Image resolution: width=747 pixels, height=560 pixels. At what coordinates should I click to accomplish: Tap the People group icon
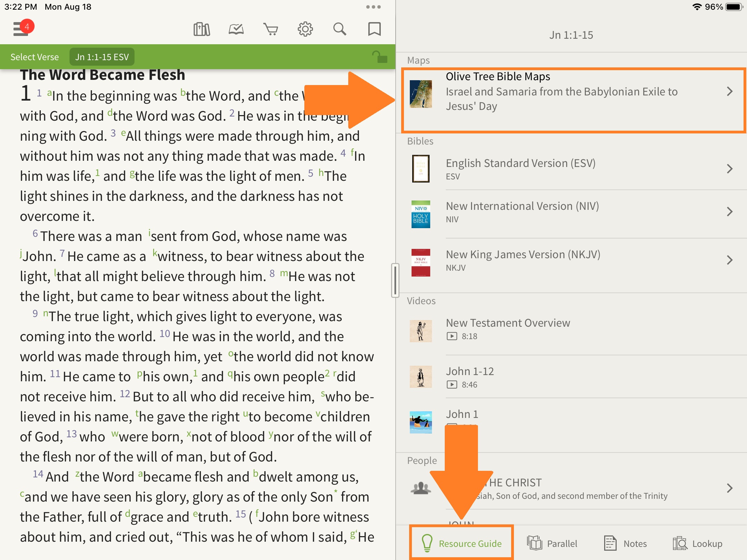coord(421,488)
